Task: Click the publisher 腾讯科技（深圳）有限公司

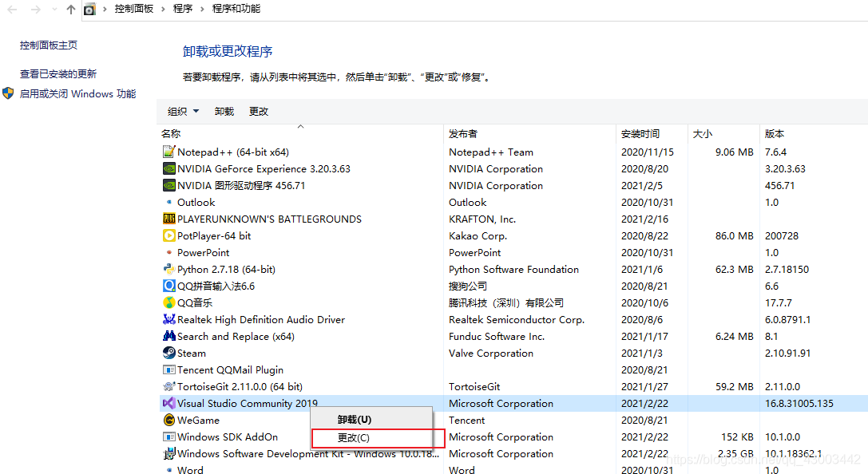Action: (x=506, y=302)
